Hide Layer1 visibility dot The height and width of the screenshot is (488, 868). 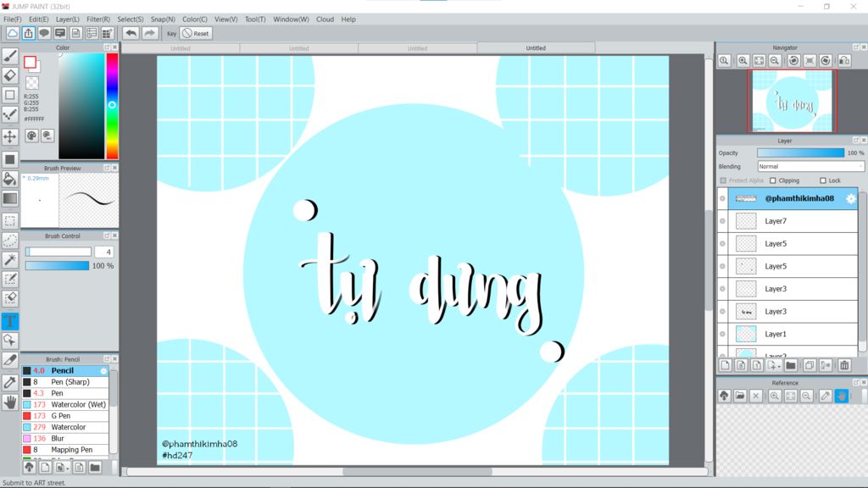(x=722, y=334)
